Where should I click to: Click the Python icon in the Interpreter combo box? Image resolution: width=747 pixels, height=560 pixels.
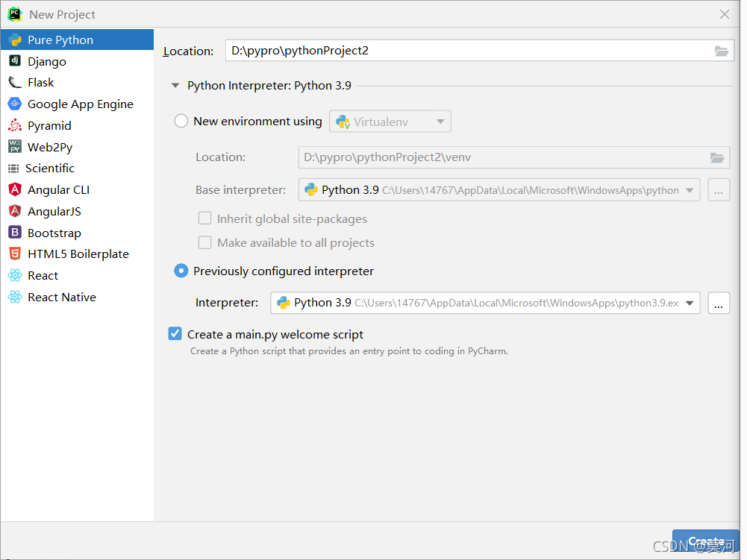[284, 303]
